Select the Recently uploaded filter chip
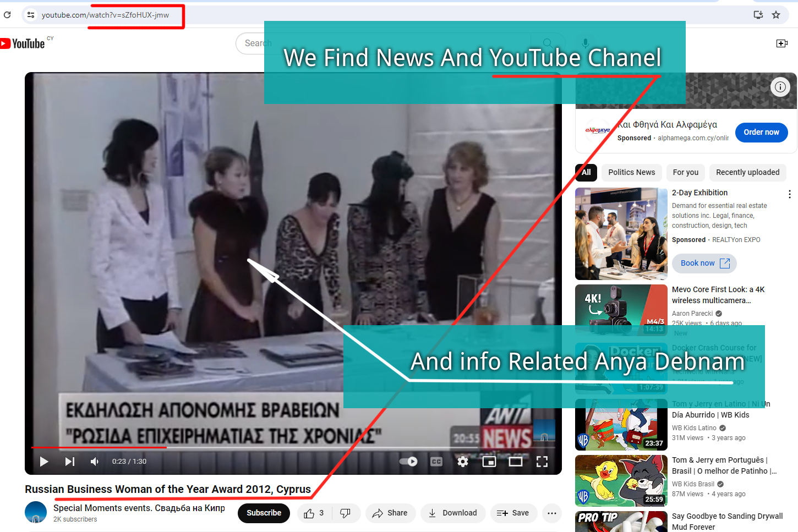Image resolution: width=798 pixels, height=532 pixels. (x=747, y=172)
